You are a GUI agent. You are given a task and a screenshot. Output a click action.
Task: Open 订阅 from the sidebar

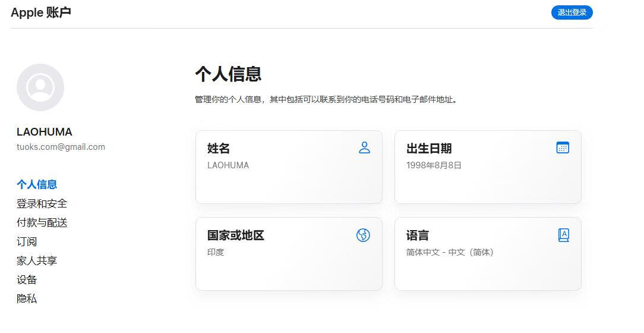click(27, 241)
